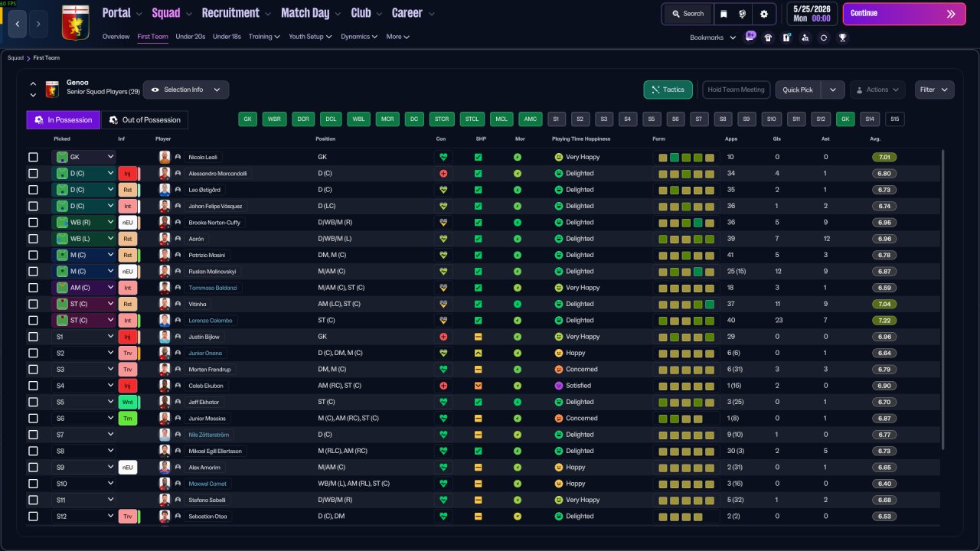The image size is (980, 551).
Task: Open the Quick Pick arrow dropdown
Action: (x=833, y=90)
